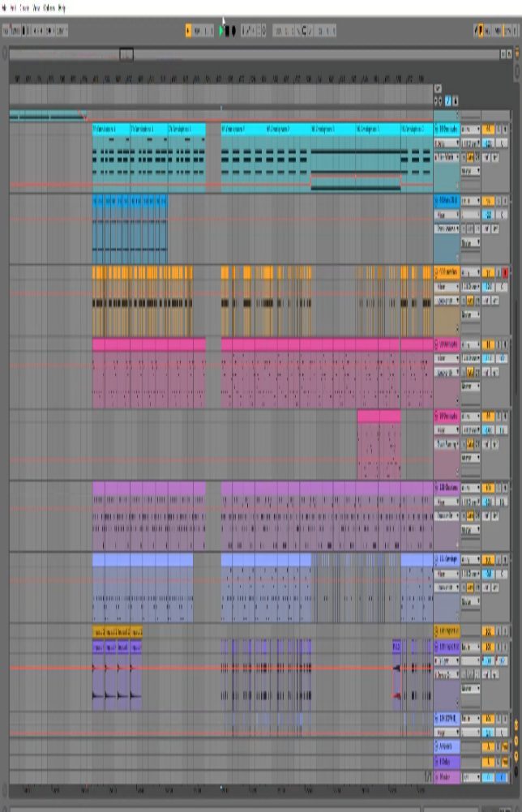
Task: Toggle the track activator on the orange track
Action: coord(489,273)
